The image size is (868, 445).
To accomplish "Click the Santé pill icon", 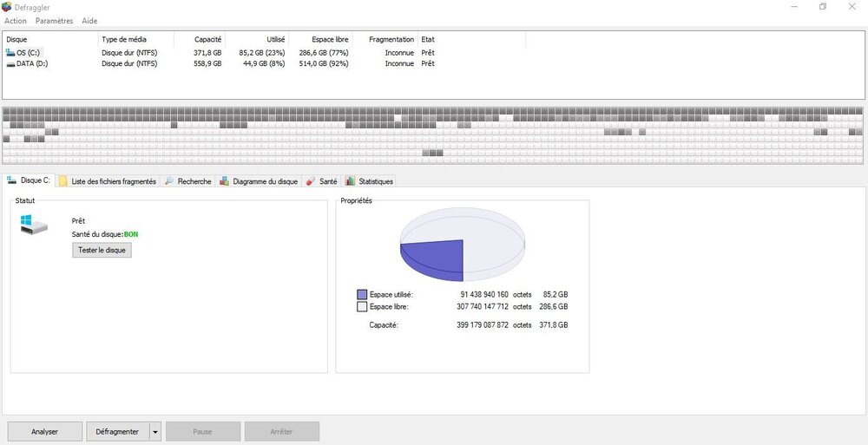I will click(x=311, y=181).
